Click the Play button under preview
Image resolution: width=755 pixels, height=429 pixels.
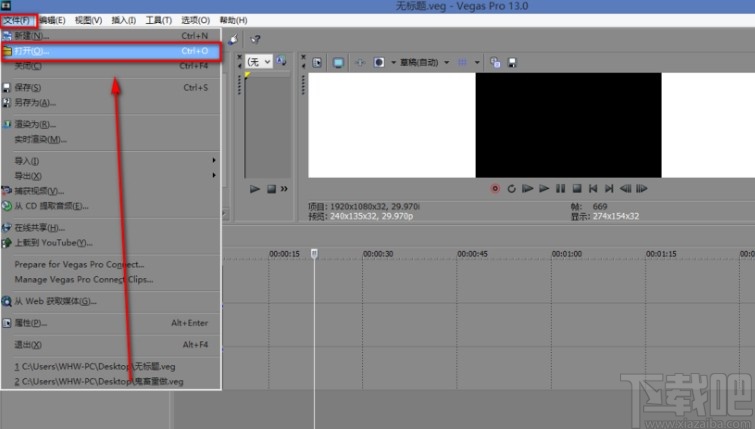point(544,189)
